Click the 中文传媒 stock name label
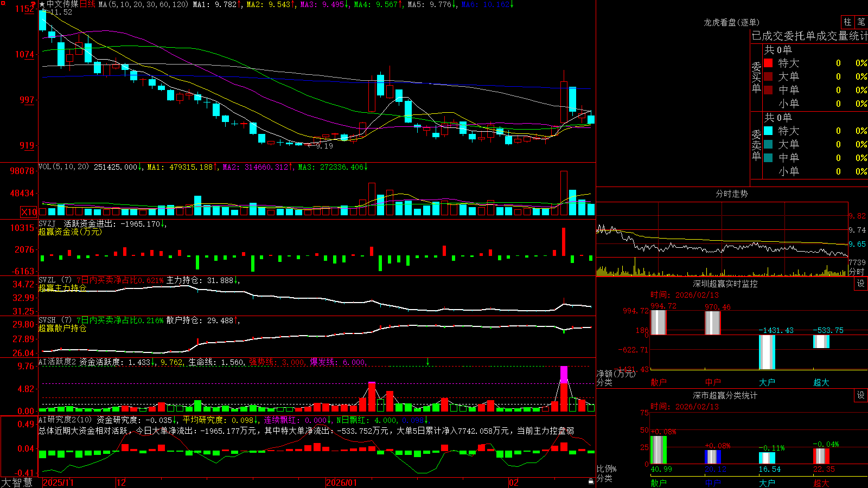The width and height of the screenshot is (868, 488). point(62,4)
